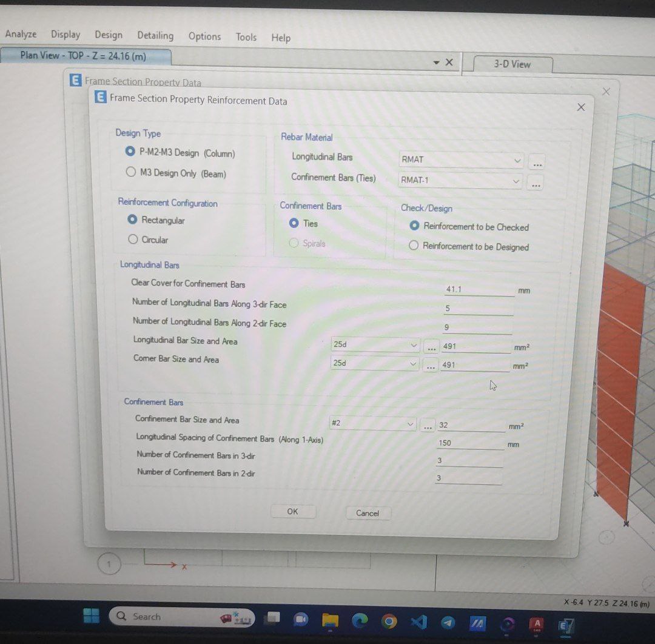Screen dimensions: 655x644
Task: Open the Detailing menu
Action: [155, 36]
